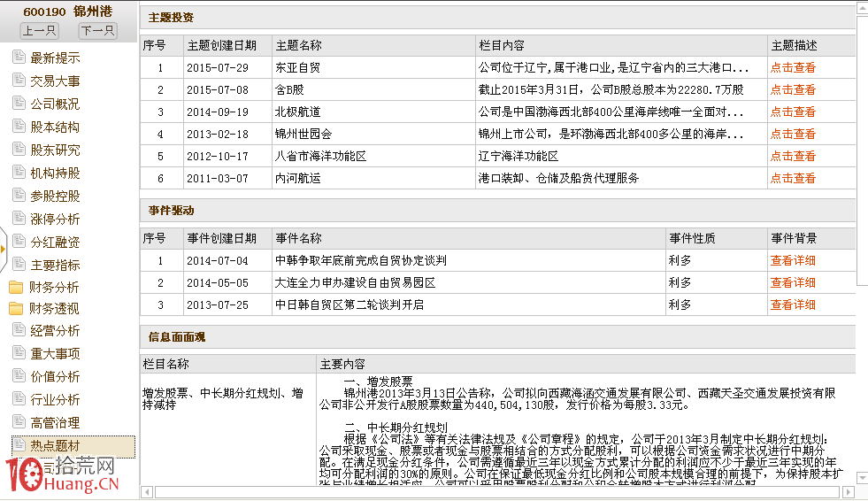The width and height of the screenshot is (868, 501).
Task: Select the highlighted 热点题材 item
Action: pyautogui.click(x=73, y=446)
